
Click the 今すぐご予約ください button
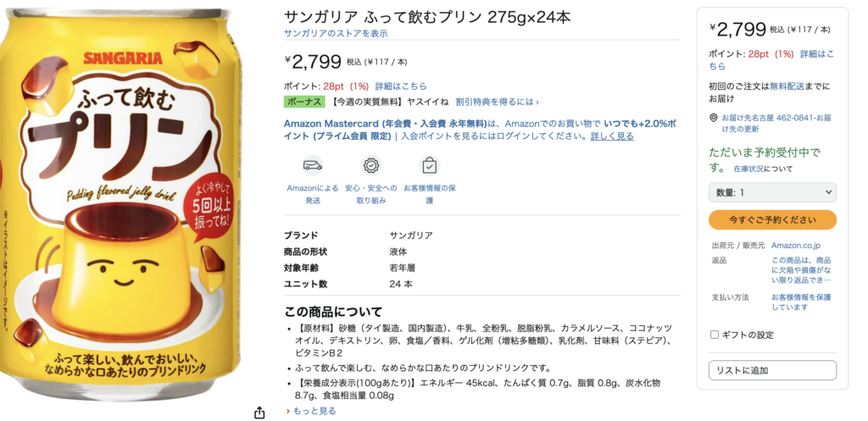pos(772,219)
